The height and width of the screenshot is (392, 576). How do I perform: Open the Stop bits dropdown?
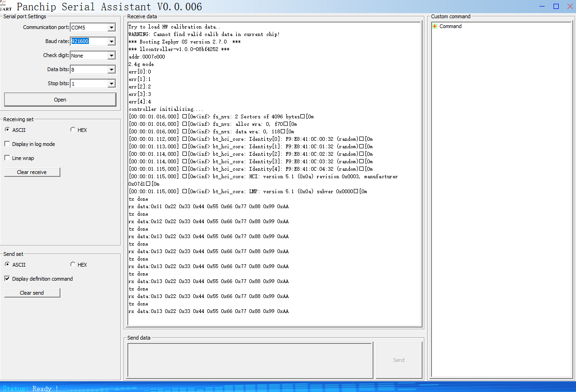(x=111, y=84)
